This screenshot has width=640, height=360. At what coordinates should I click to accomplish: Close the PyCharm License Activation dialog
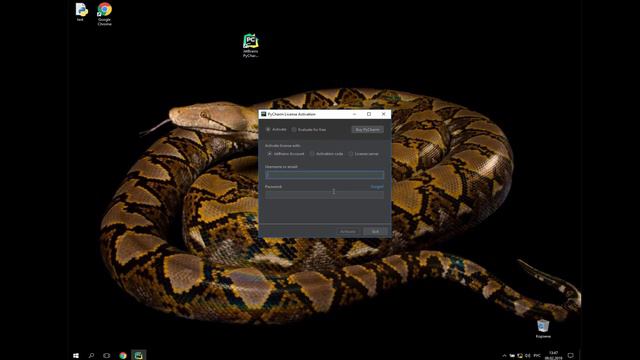pyautogui.click(x=384, y=114)
